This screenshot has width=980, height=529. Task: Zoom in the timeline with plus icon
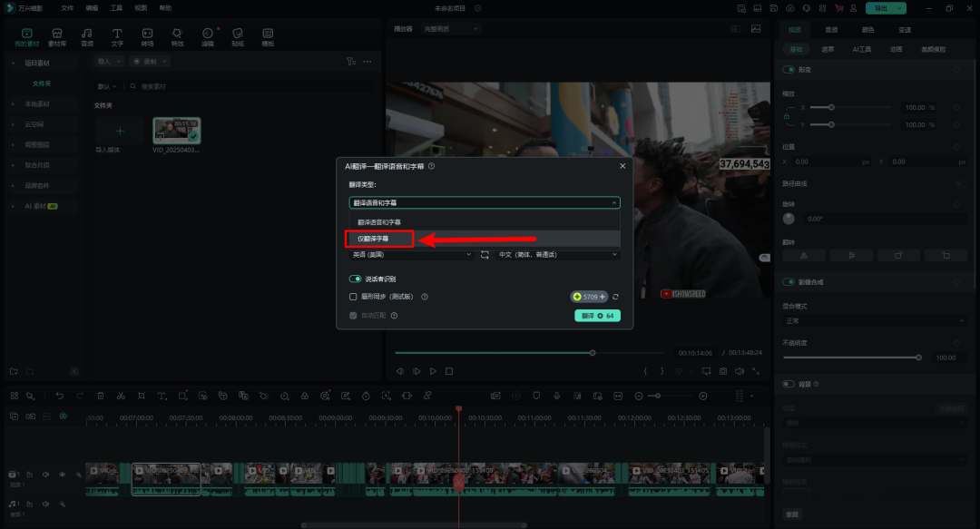[703, 396]
